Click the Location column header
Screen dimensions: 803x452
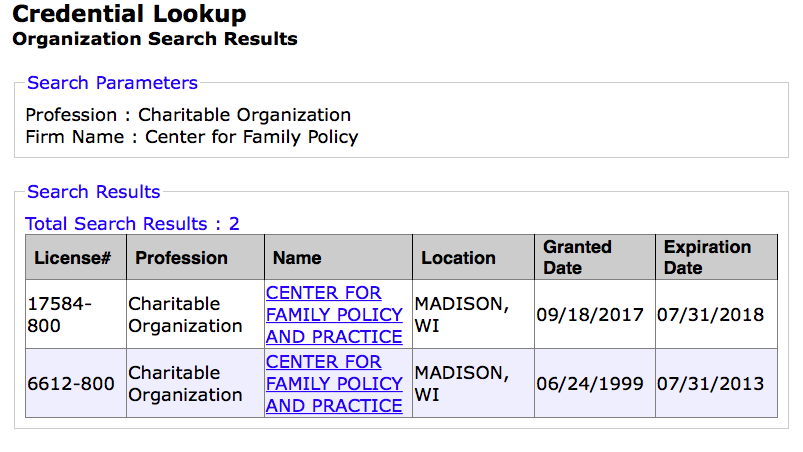pos(458,258)
